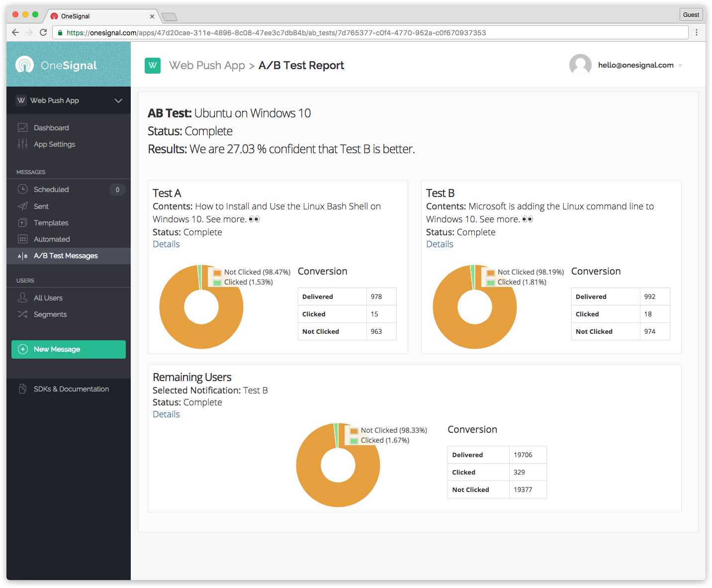
Task: Click the Web Push App breadcrumb link
Action: tap(207, 66)
